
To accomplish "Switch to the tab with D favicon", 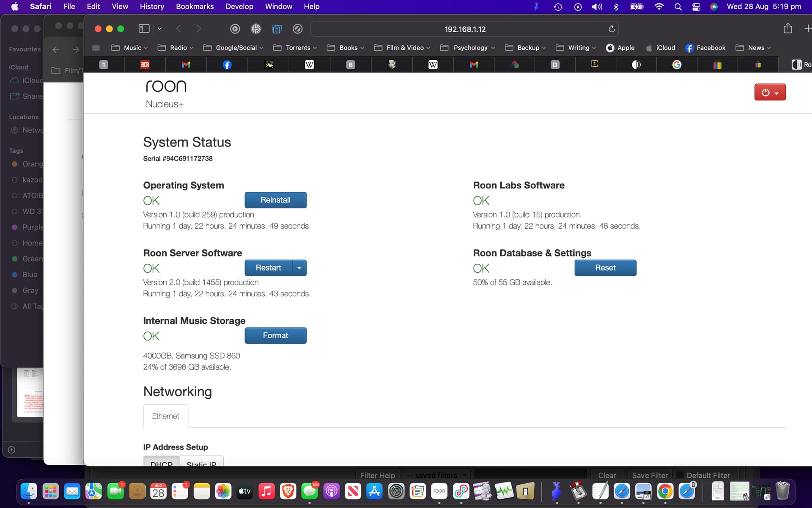I will (555, 64).
